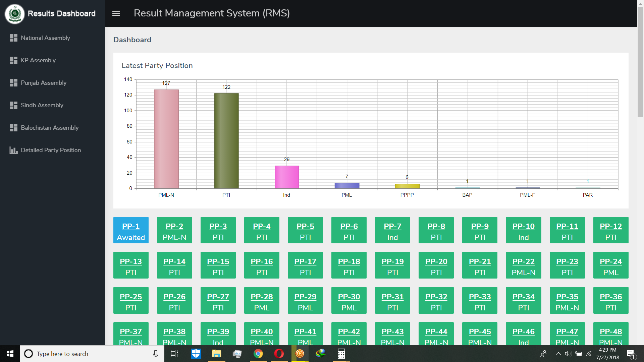Click the Sindh Assembly dashboard icon
Image resolution: width=644 pixels, height=362 pixels.
pos(13,105)
